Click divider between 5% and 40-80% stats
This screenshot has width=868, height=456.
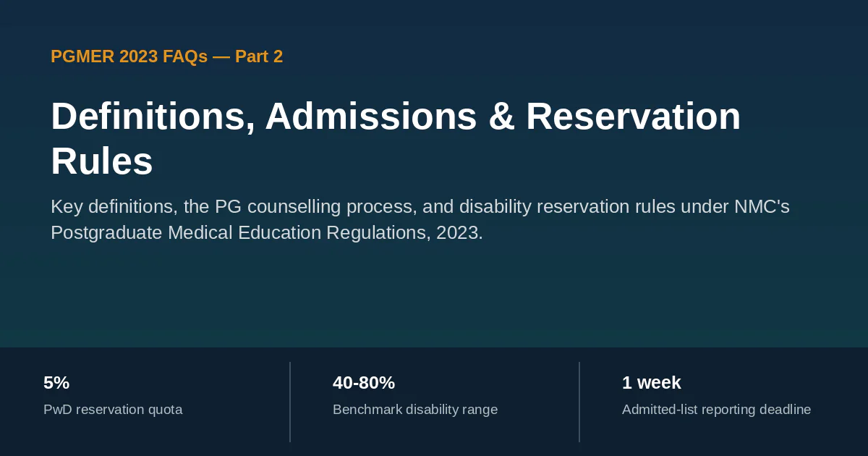click(290, 402)
